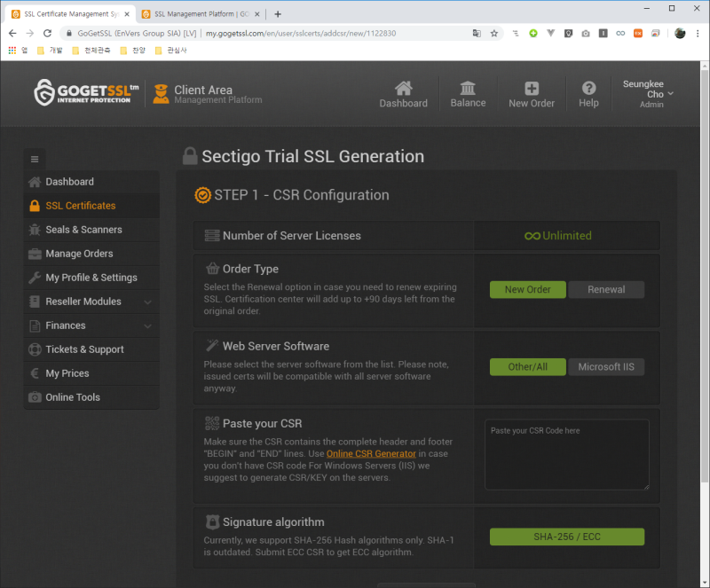Click the green plus extension icon
Image resolution: width=710 pixels, height=588 pixels.
click(533, 33)
